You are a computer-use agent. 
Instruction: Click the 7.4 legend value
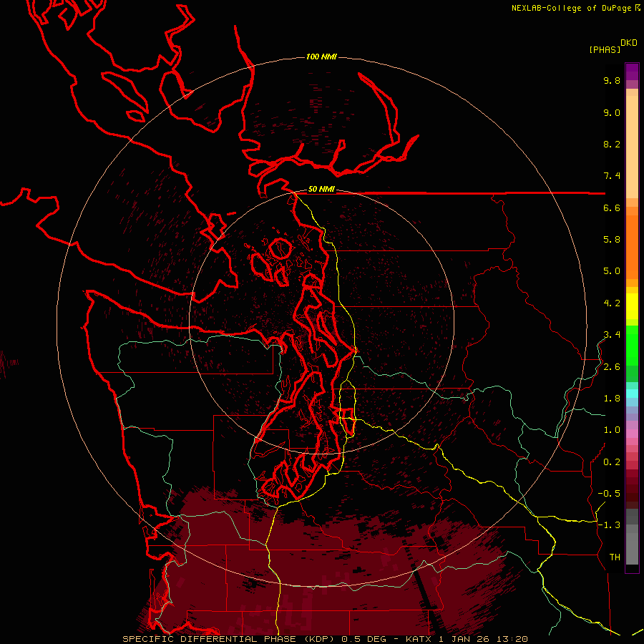[x=612, y=176]
